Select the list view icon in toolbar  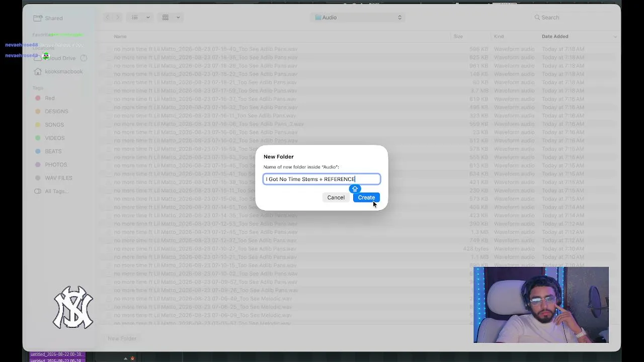click(x=135, y=17)
